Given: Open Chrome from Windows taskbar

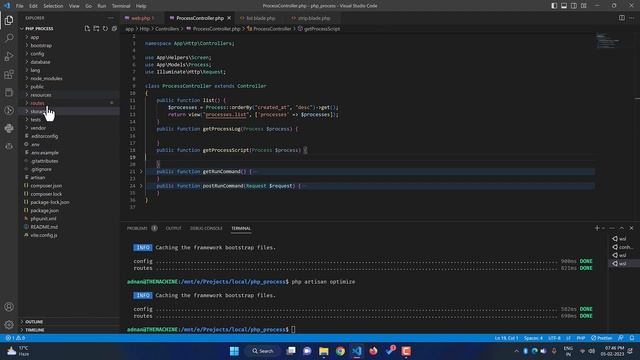Looking at the screenshot, I should [340, 351].
